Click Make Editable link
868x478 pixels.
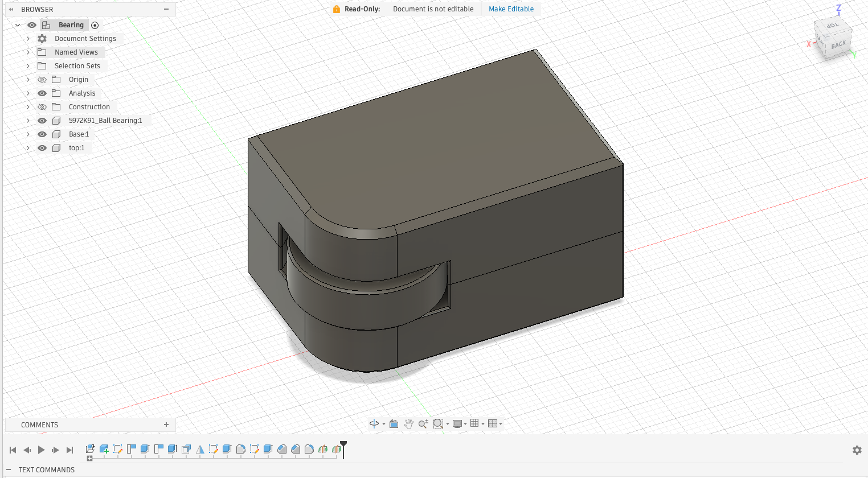[x=511, y=9]
